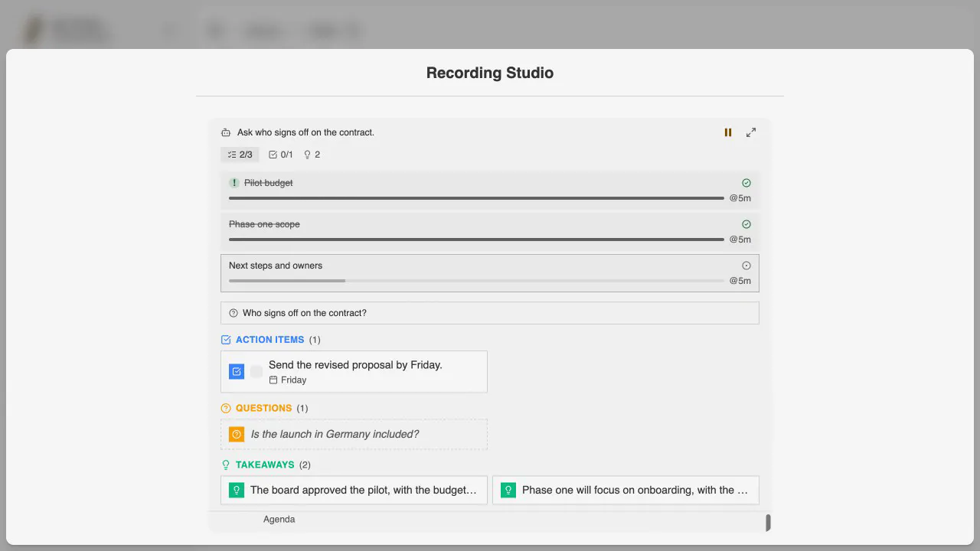Pause the recording with the pause icon
980x551 pixels.
(x=728, y=132)
